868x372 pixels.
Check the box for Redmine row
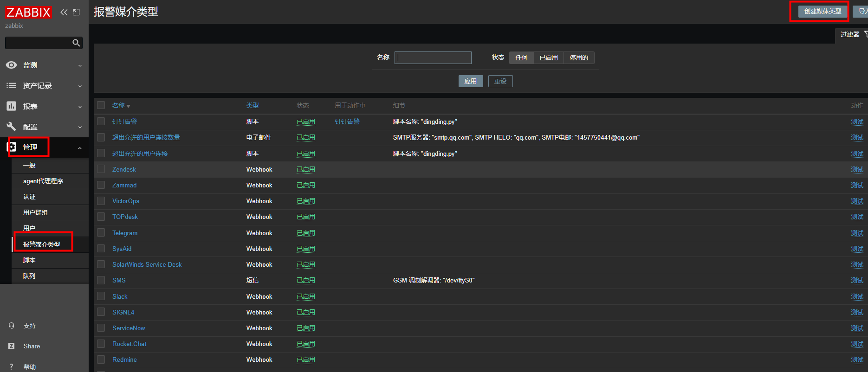pos(101,359)
